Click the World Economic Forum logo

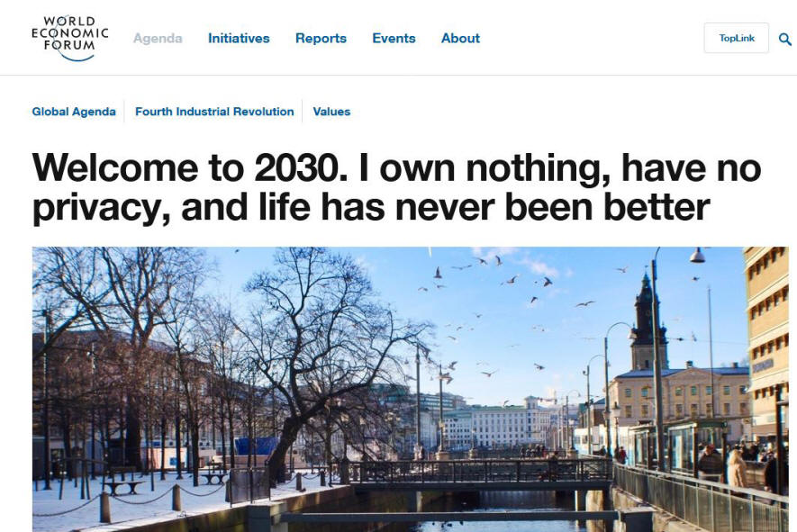(x=69, y=38)
